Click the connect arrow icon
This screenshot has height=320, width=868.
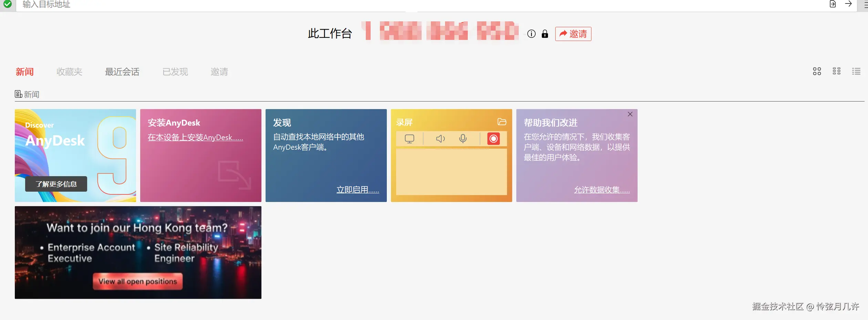(848, 4)
